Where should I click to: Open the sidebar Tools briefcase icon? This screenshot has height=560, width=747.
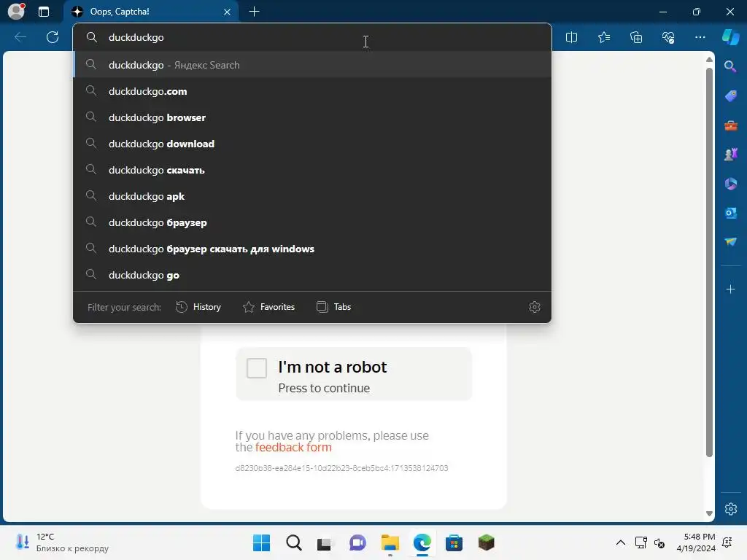click(x=730, y=125)
